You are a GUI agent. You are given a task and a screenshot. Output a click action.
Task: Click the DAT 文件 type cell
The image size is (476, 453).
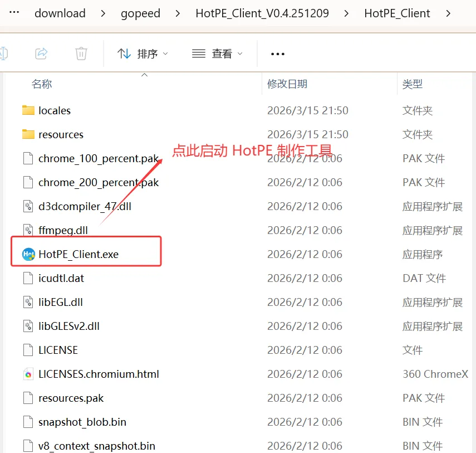point(424,278)
